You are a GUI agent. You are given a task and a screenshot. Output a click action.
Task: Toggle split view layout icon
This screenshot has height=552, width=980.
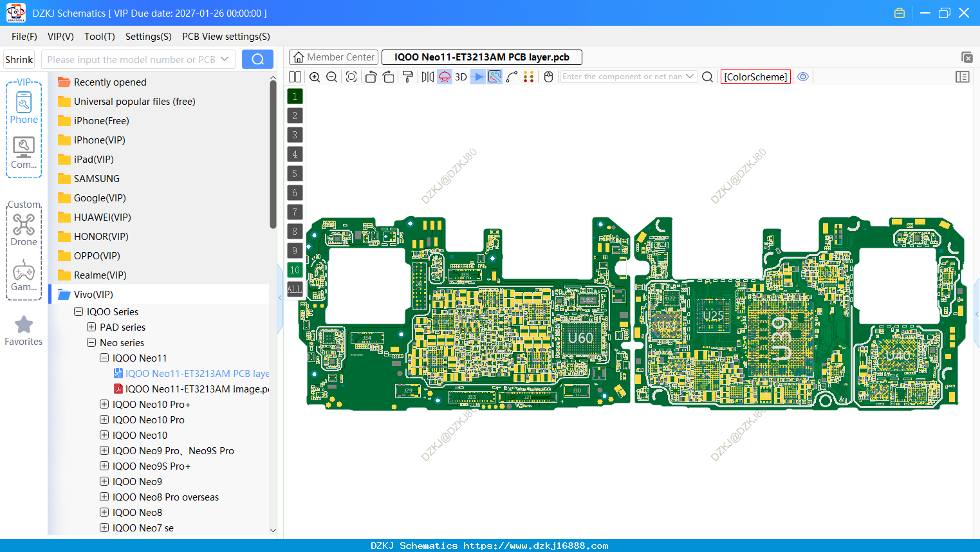coord(295,77)
